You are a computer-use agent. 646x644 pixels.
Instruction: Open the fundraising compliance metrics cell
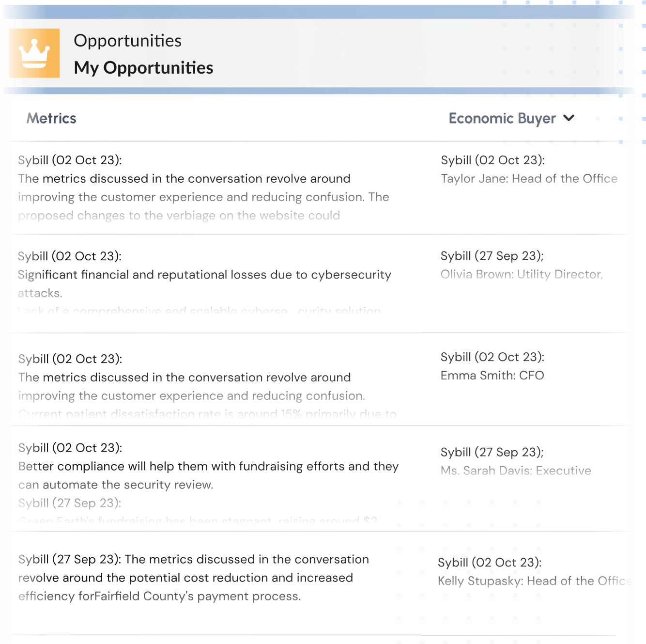click(209, 484)
